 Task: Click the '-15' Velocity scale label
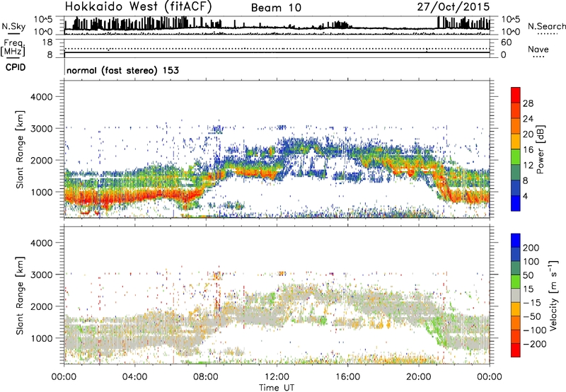tap(532, 303)
